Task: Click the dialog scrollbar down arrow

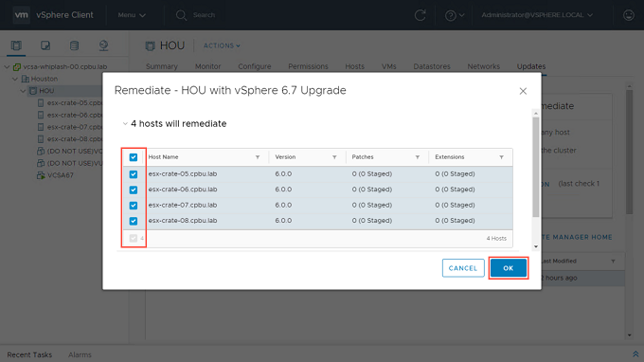Action: [x=536, y=246]
